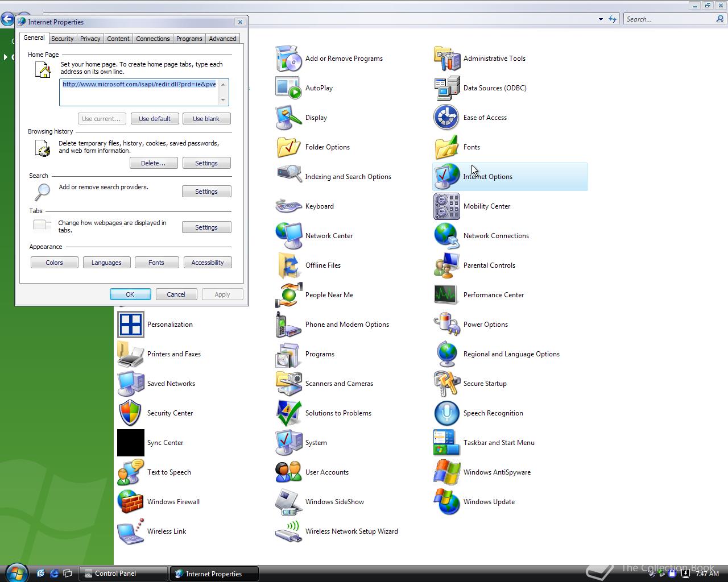The image size is (728, 582).
Task: Open the System icon
Action: click(x=288, y=443)
